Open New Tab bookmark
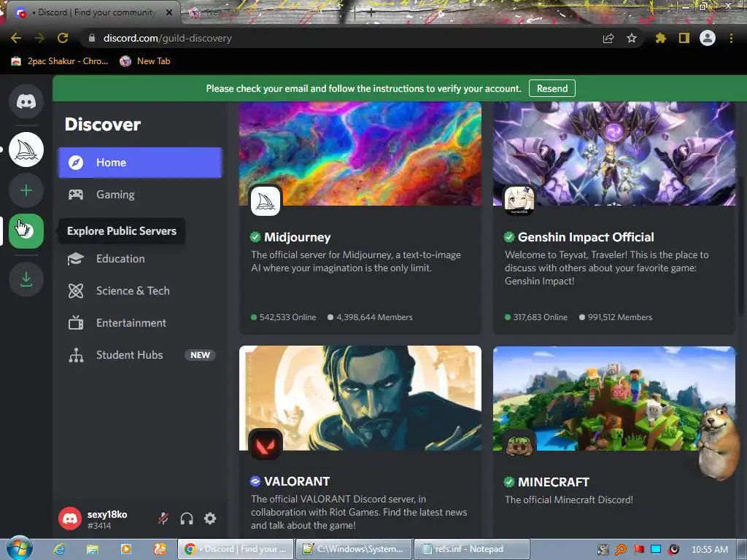The height and width of the screenshot is (560, 747). click(145, 61)
